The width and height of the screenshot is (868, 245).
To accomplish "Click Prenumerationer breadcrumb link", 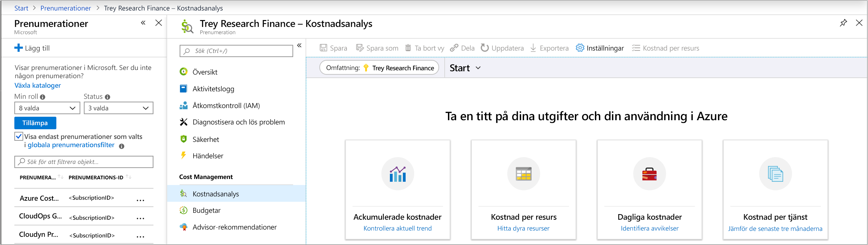I will pos(66,8).
